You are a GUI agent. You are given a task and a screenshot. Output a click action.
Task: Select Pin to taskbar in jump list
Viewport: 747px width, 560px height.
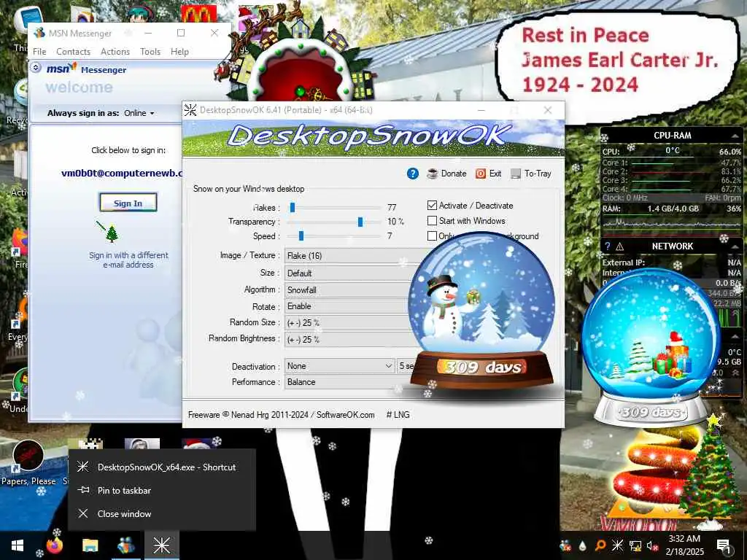pos(162,491)
